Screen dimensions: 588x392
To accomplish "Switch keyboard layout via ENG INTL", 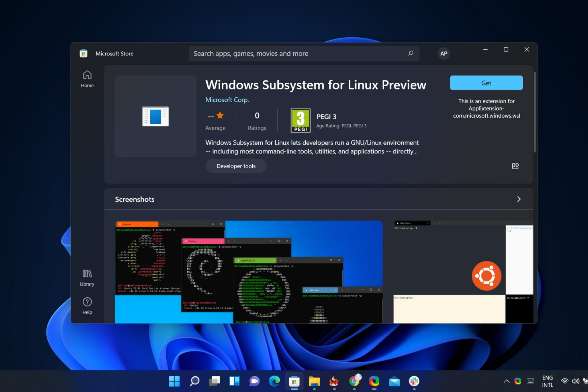I will 547,381.
